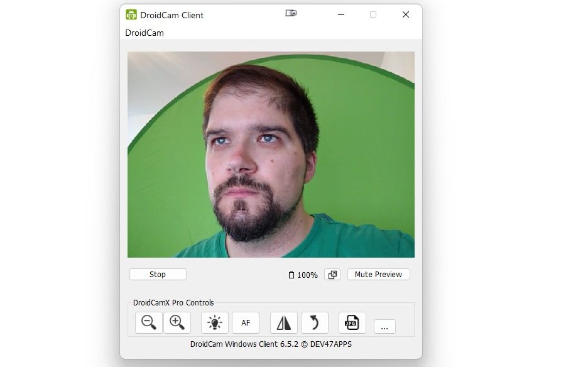Click the video preview image
Viewport: 588px width, 367px height.
coord(271,154)
